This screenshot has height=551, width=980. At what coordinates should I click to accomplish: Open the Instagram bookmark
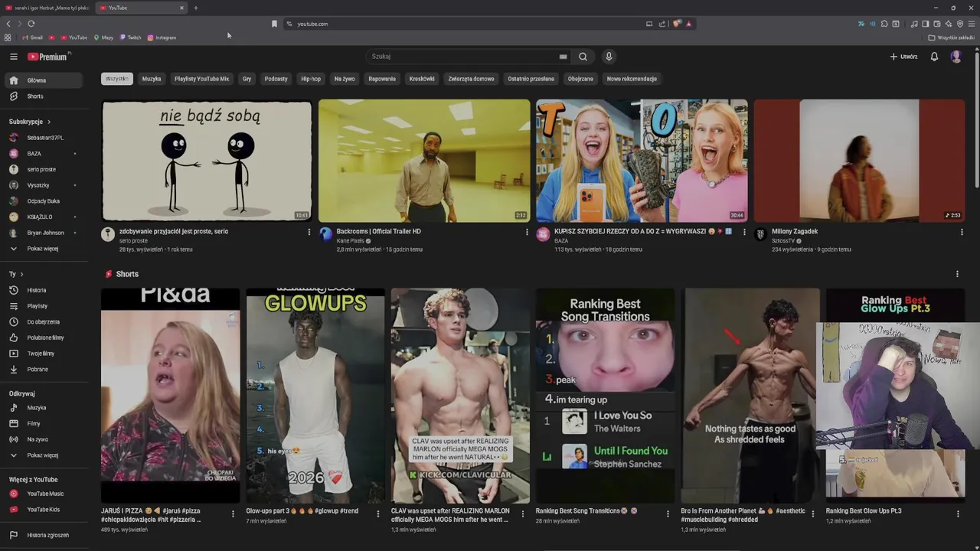click(x=162, y=37)
